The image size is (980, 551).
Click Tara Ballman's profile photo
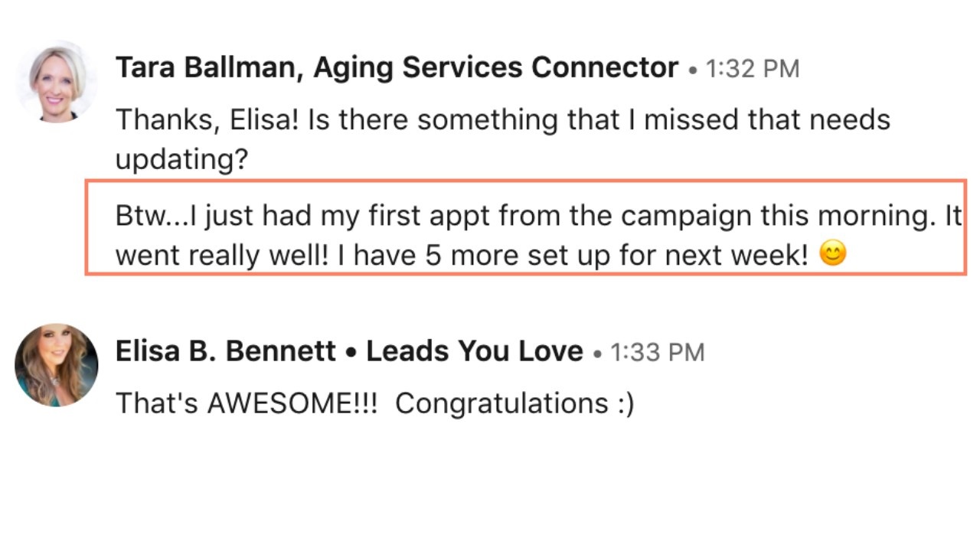tap(56, 83)
